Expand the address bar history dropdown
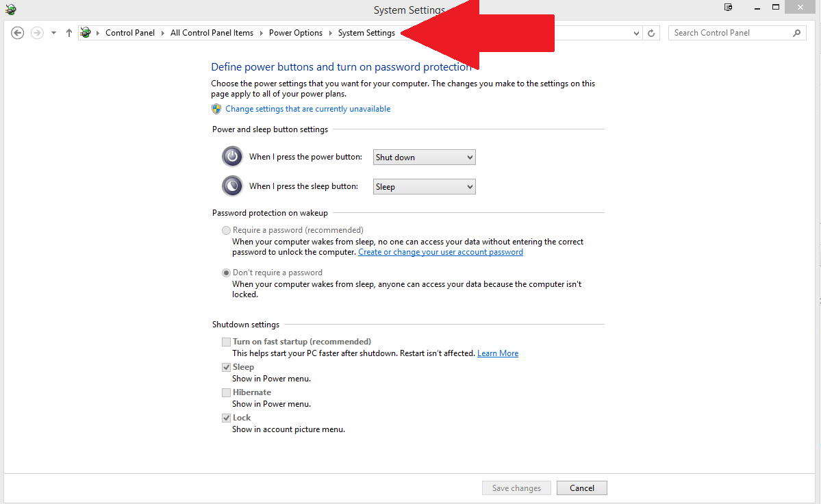This screenshot has width=821, height=504. (x=636, y=33)
